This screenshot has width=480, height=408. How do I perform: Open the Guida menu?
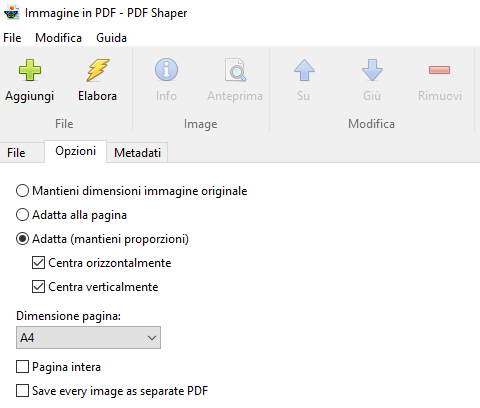(111, 38)
